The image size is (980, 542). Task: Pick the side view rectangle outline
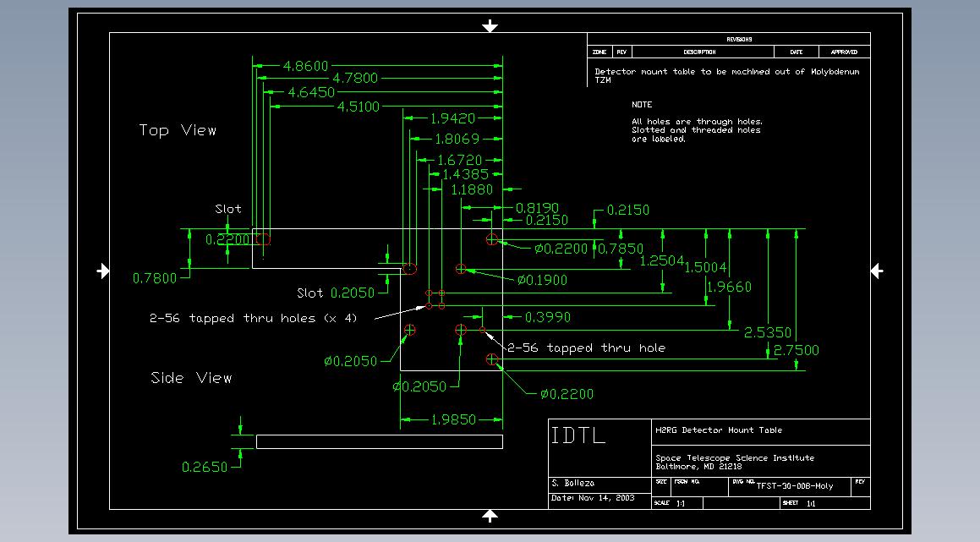(379, 441)
